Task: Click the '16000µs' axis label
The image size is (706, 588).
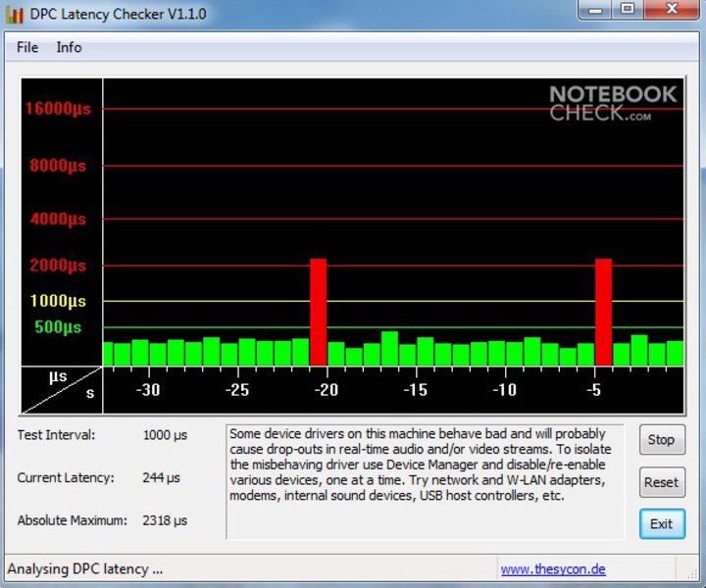Action: [58, 109]
